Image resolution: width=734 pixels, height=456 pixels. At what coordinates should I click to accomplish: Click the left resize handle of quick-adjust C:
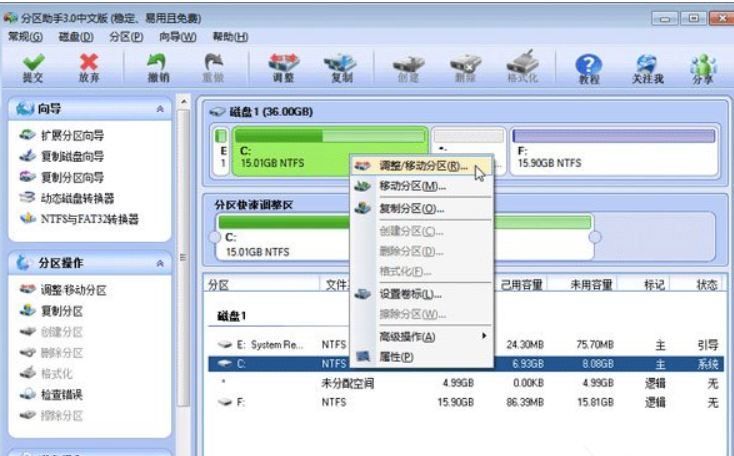click(x=215, y=237)
